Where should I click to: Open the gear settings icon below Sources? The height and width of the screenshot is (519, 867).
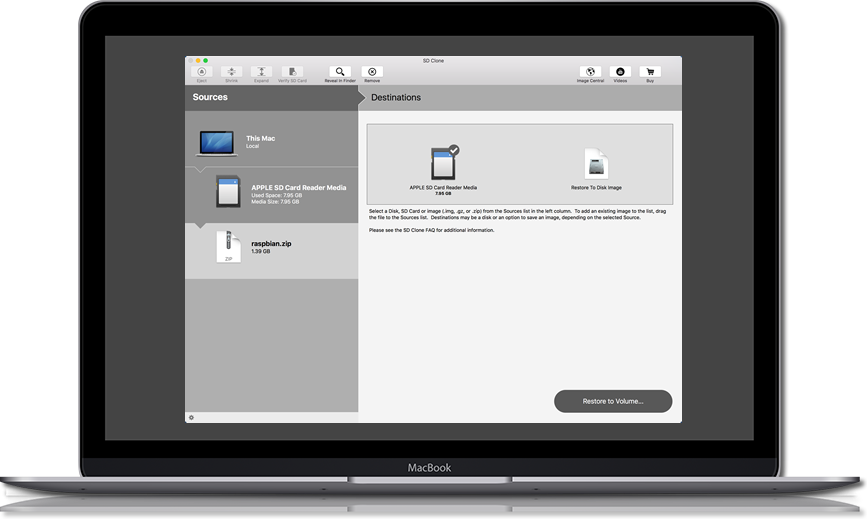point(191,417)
